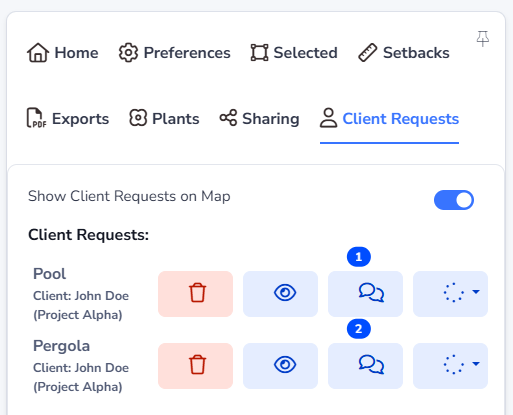Open comments for the Pool request

click(x=365, y=294)
